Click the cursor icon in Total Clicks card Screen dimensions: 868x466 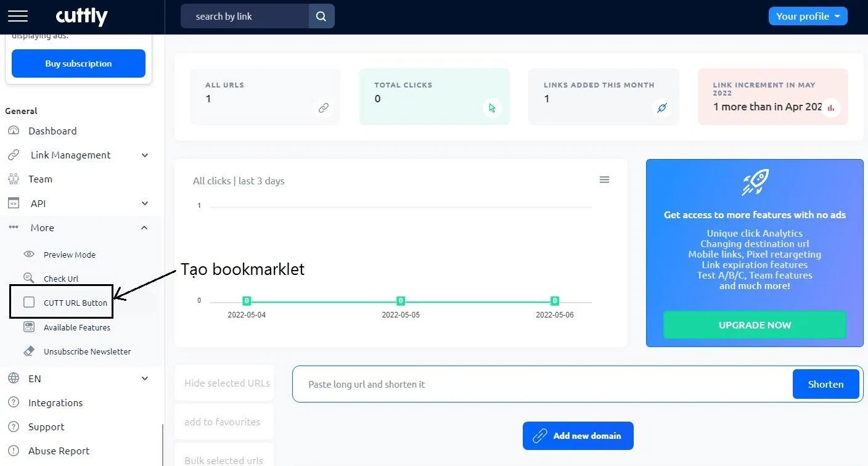pos(492,108)
